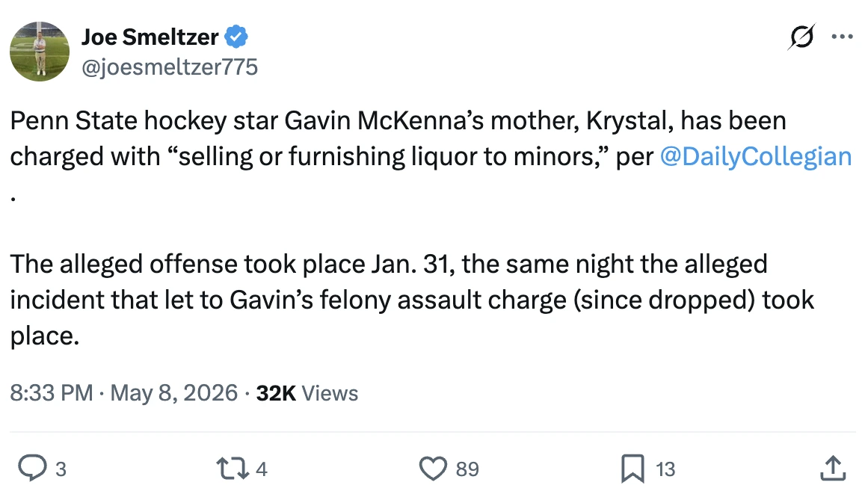Click the reply count 3
The height and width of the screenshot is (497, 868).
pos(61,469)
